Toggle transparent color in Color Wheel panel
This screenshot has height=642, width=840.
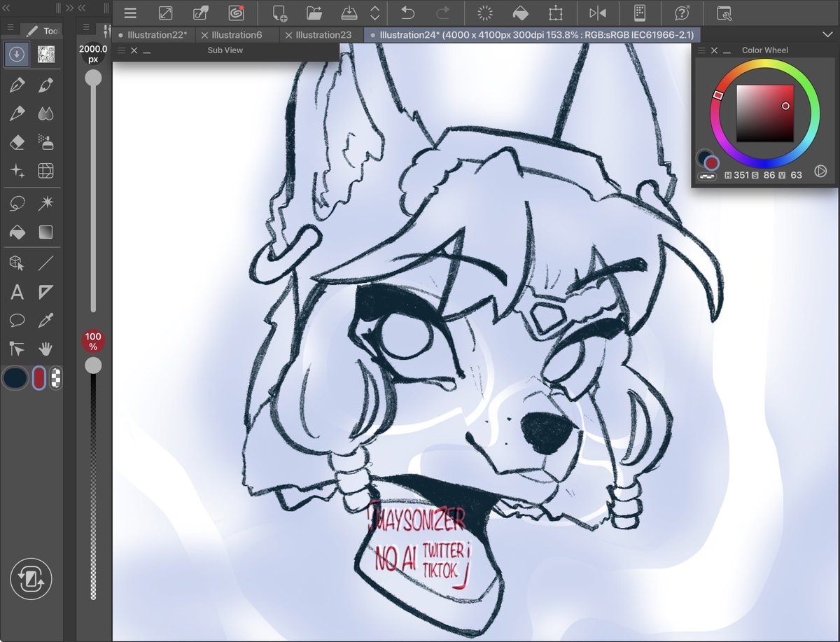(x=707, y=176)
